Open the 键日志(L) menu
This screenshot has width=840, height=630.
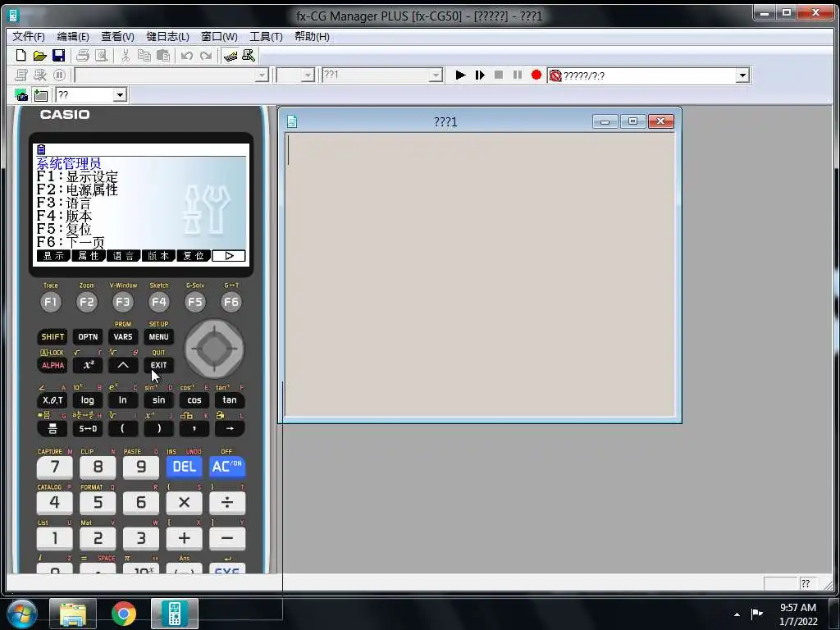click(x=167, y=36)
